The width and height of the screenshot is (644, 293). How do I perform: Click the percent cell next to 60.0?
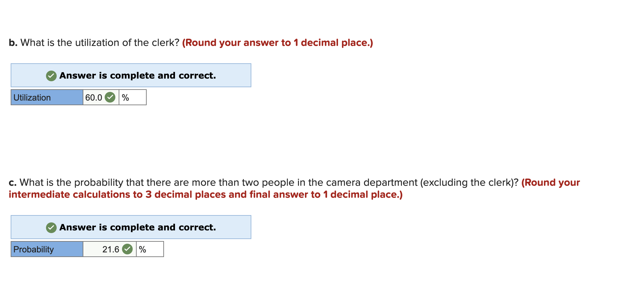[132, 97]
